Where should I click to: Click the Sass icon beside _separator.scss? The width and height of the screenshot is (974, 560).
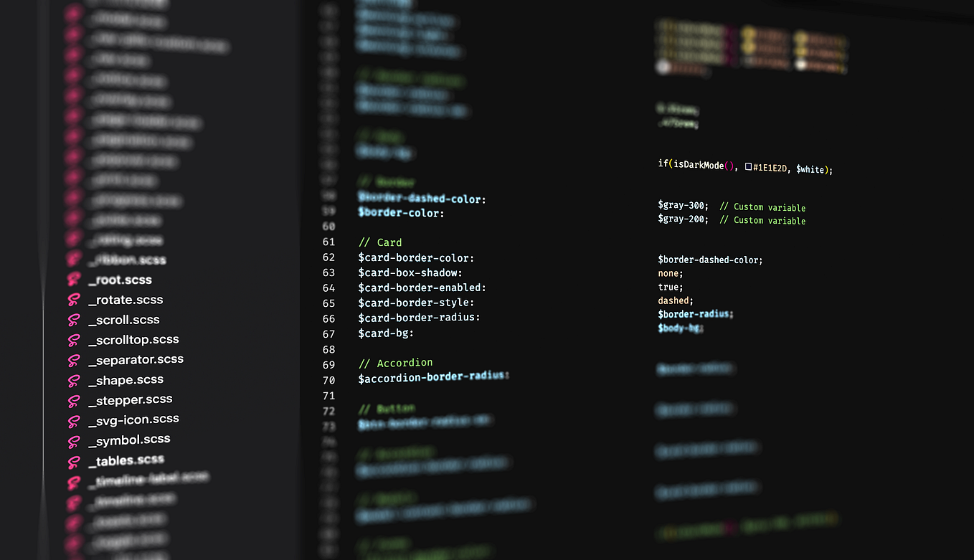point(75,359)
